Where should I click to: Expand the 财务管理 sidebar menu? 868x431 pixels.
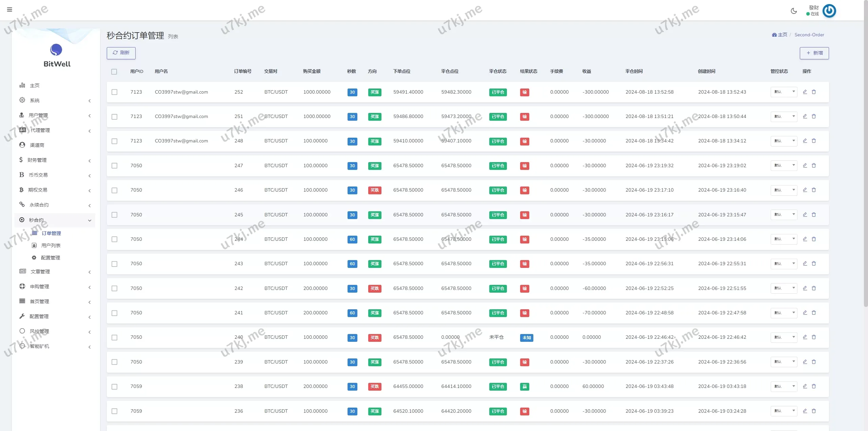click(x=37, y=160)
